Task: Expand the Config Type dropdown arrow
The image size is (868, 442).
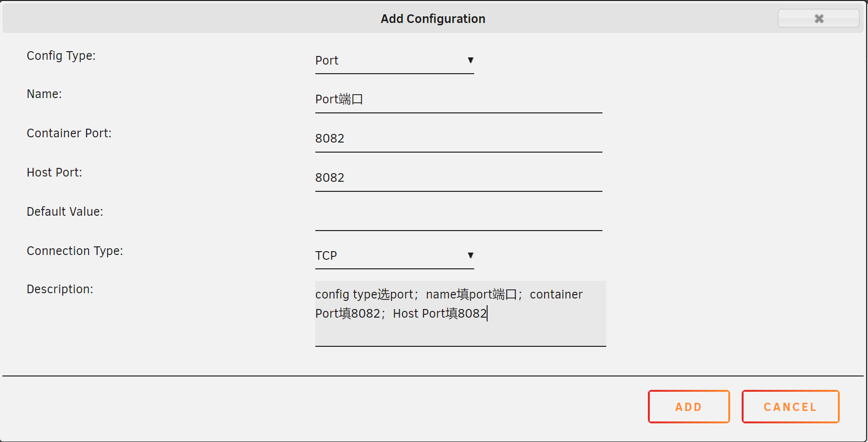Action: pos(470,60)
